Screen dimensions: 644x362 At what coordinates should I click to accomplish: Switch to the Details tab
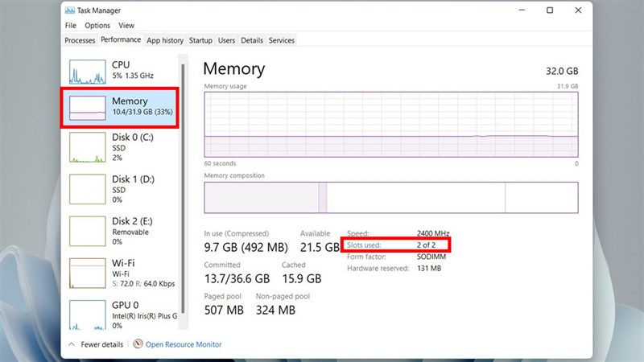coord(252,40)
